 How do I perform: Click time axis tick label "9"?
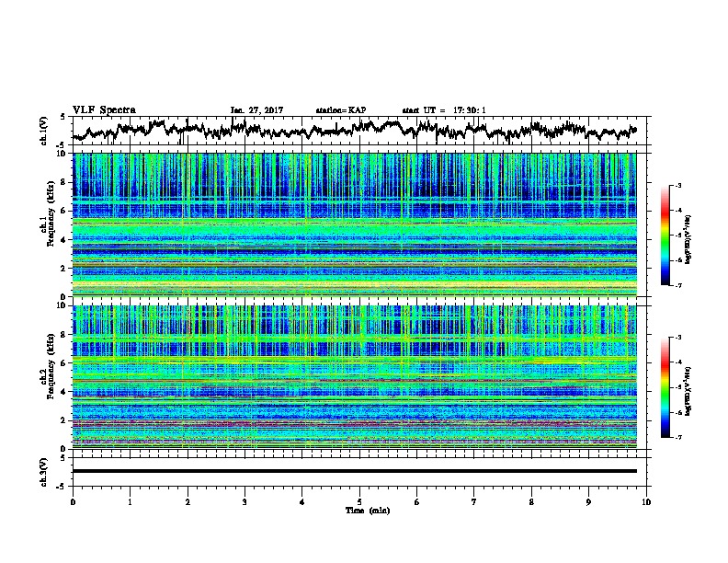tap(588, 502)
